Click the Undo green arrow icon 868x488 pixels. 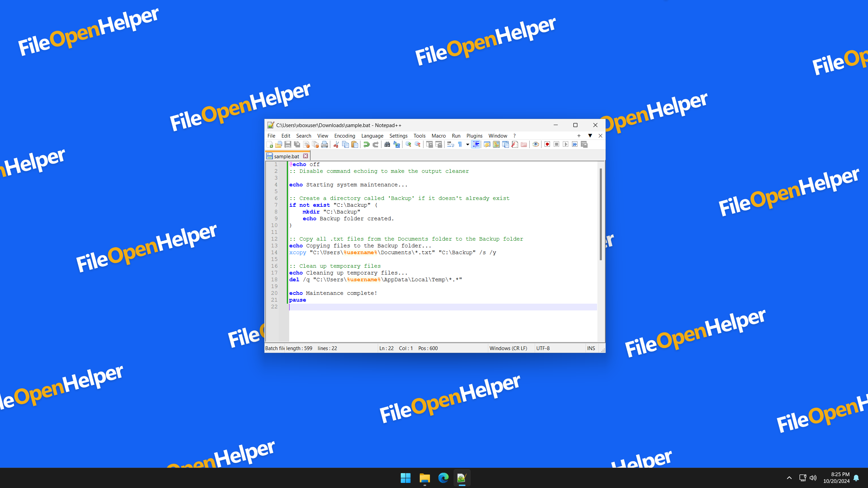point(366,145)
